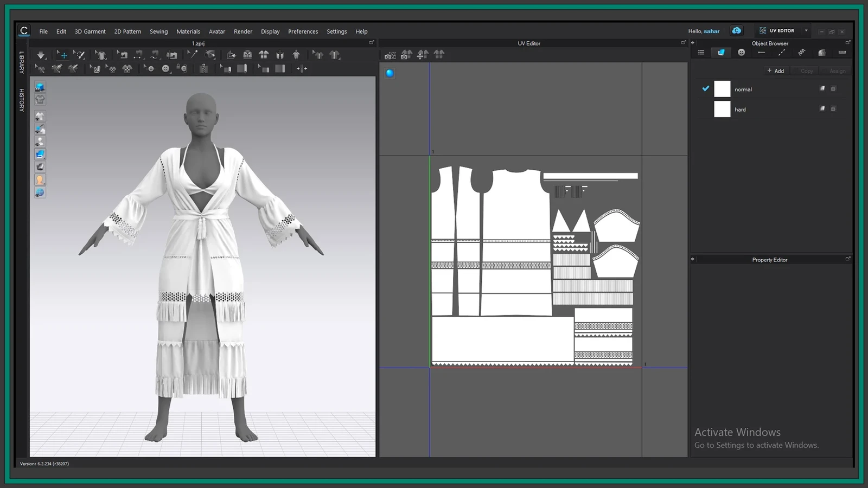Select the Free Sewing tool icon

point(155,55)
